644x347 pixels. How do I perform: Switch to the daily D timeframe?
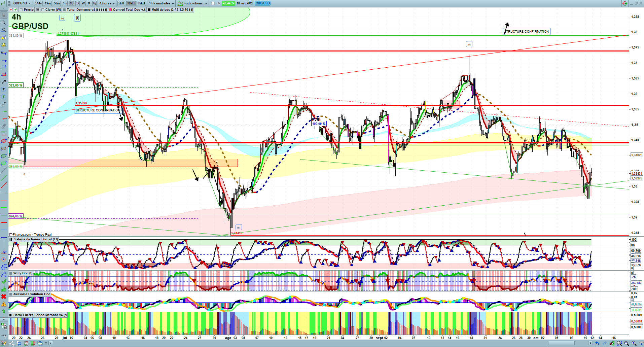point(78,3)
